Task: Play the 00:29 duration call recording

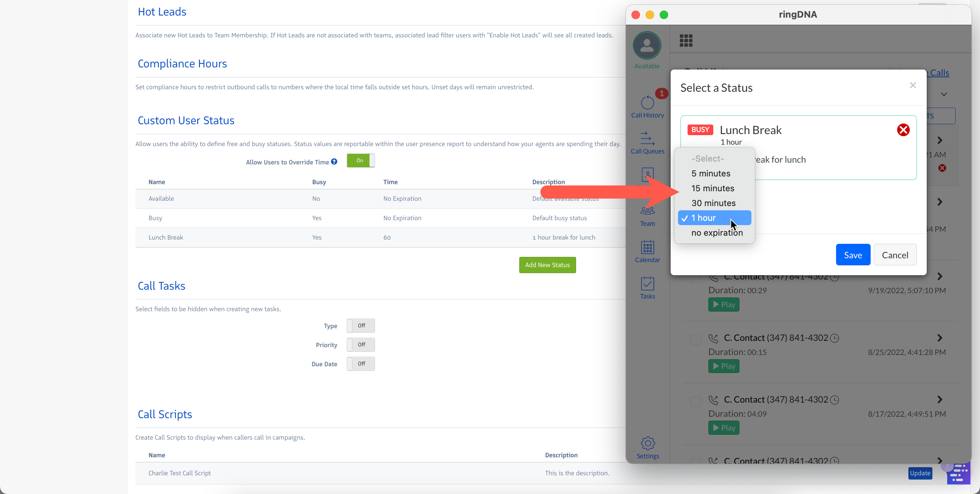Action: (x=723, y=305)
